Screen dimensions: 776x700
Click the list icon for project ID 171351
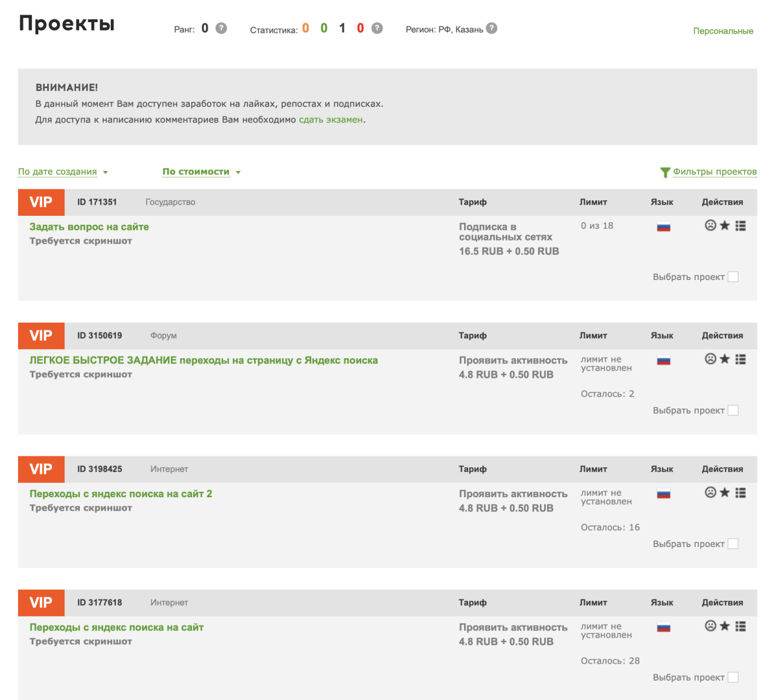[x=740, y=226]
